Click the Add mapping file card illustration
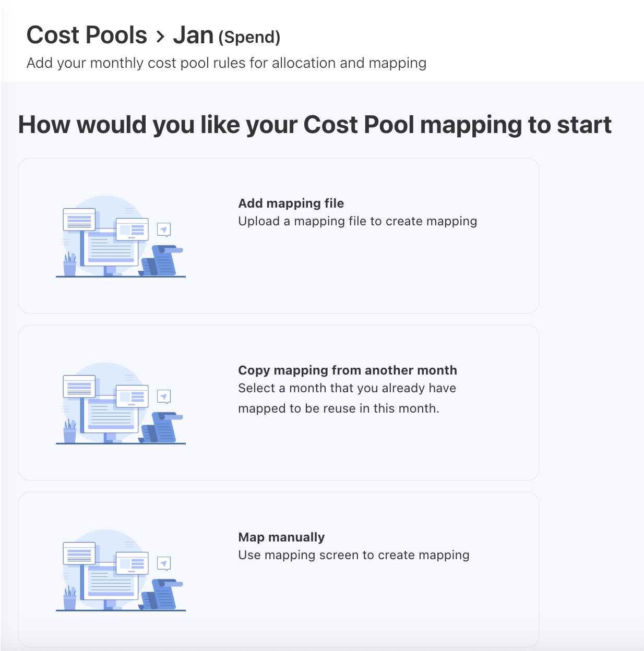Screen dimensions: 644x651 [x=120, y=237]
